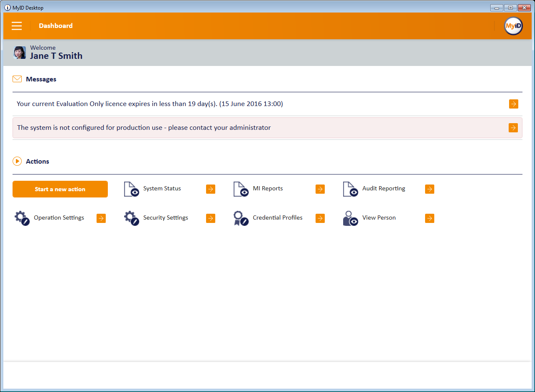Click the View Person icon
This screenshot has height=392, width=535.
(350, 218)
